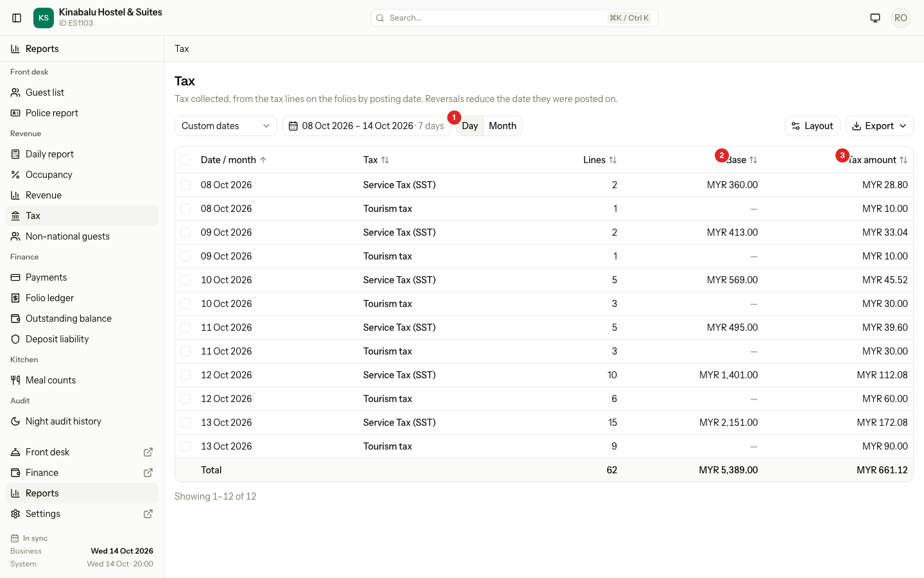This screenshot has width=924, height=578.
Task: Click the MYR 661.12 total tax amount
Action: [x=882, y=470]
